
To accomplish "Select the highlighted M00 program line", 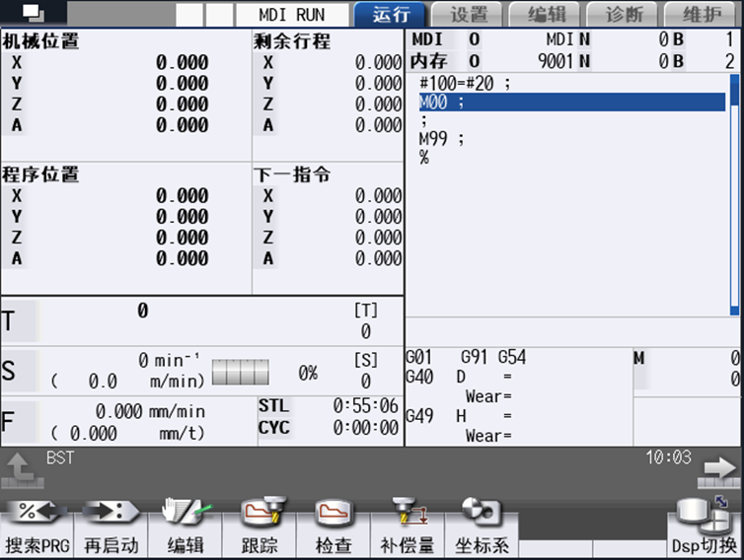I will coord(570,102).
